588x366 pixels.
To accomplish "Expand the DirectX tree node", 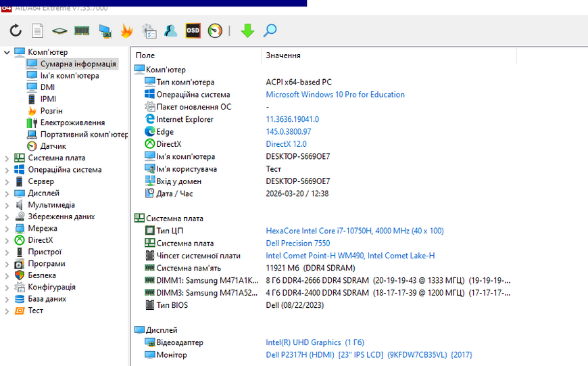I will coord(7,241).
